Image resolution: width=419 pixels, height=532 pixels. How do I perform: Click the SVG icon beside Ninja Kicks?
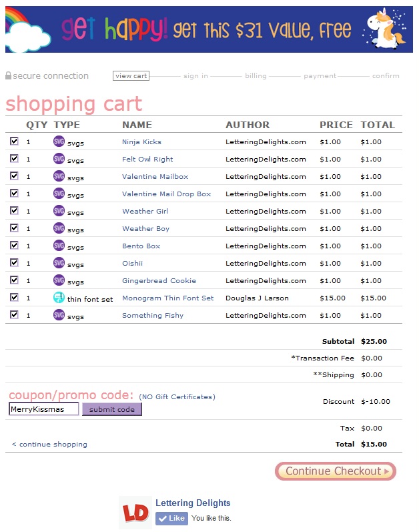(59, 142)
